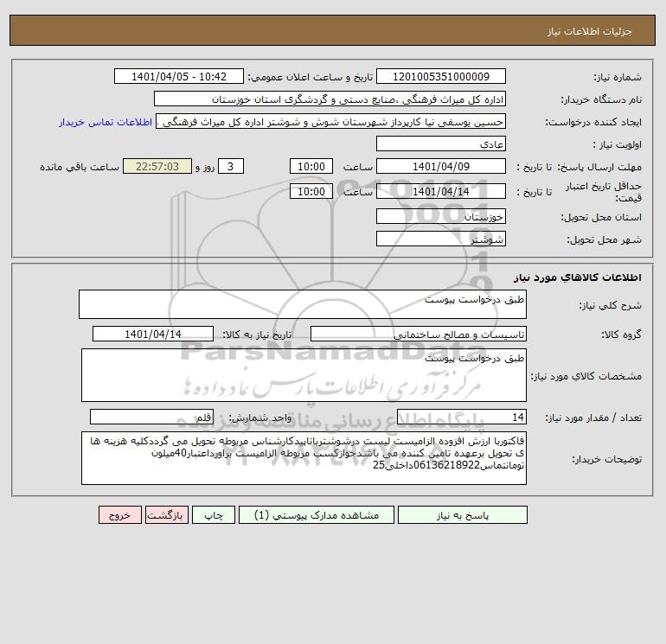Click the quantity field showing 14
Image resolution: width=666 pixels, height=644 pixels.
click(462, 417)
